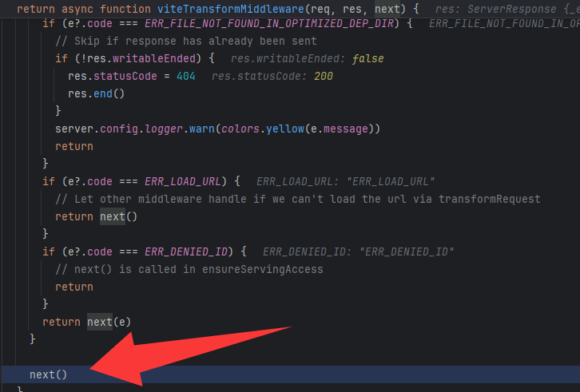Click highlighted next in 'return next(e)'
580x392 pixels.
(x=100, y=322)
